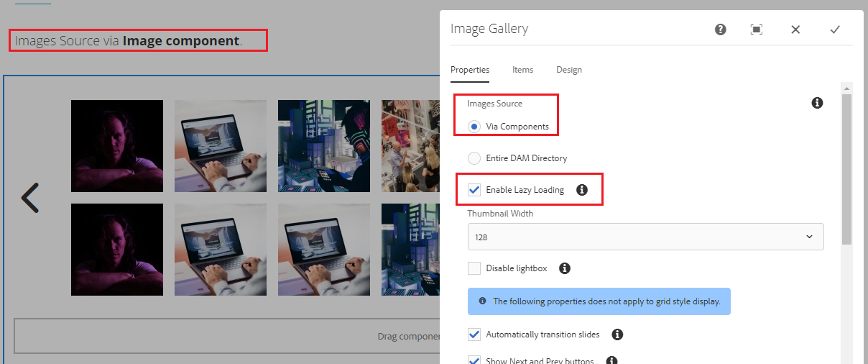
Task: Click the grid style display notice
Action: 599,301
